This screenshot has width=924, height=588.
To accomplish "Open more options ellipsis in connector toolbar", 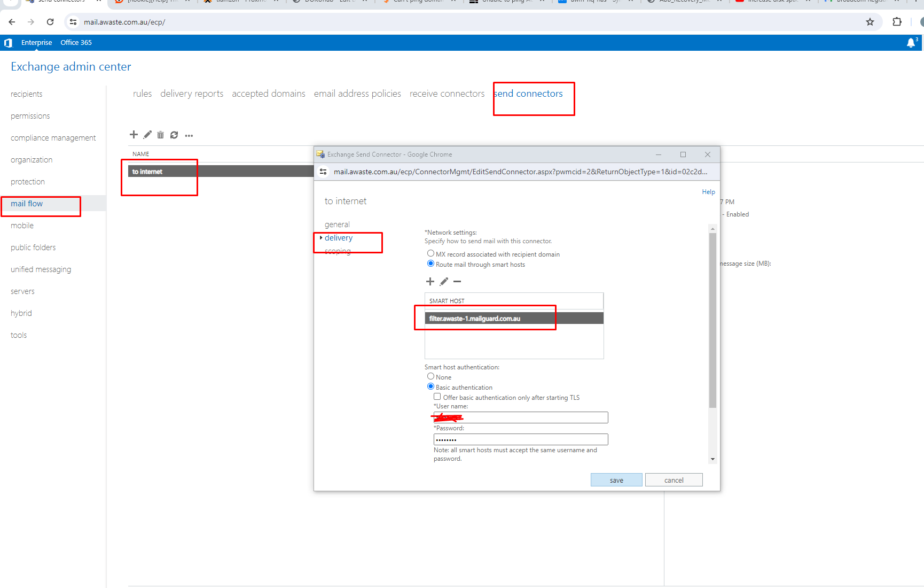I will 189,136.
